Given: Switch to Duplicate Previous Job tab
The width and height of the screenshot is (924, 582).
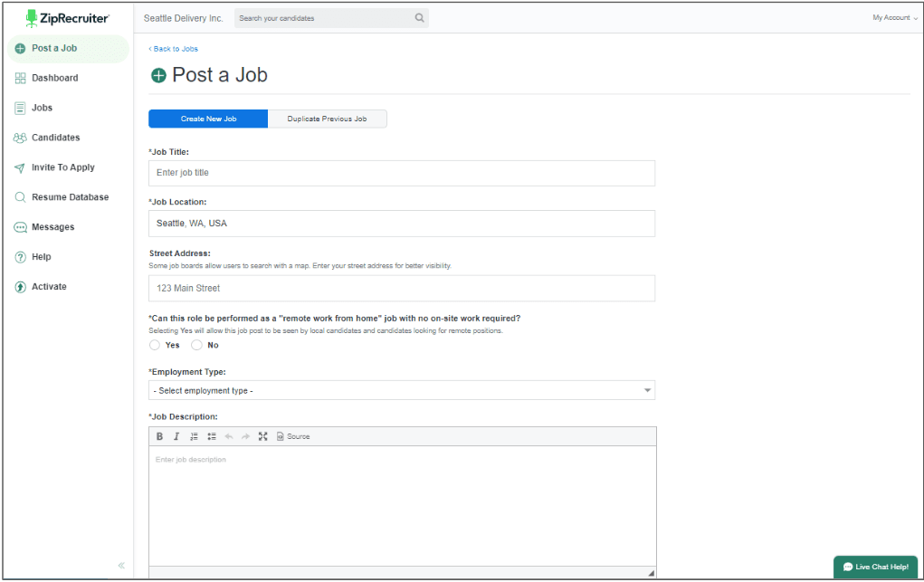Looking at the screenshot, I should (x=327, y=119).
